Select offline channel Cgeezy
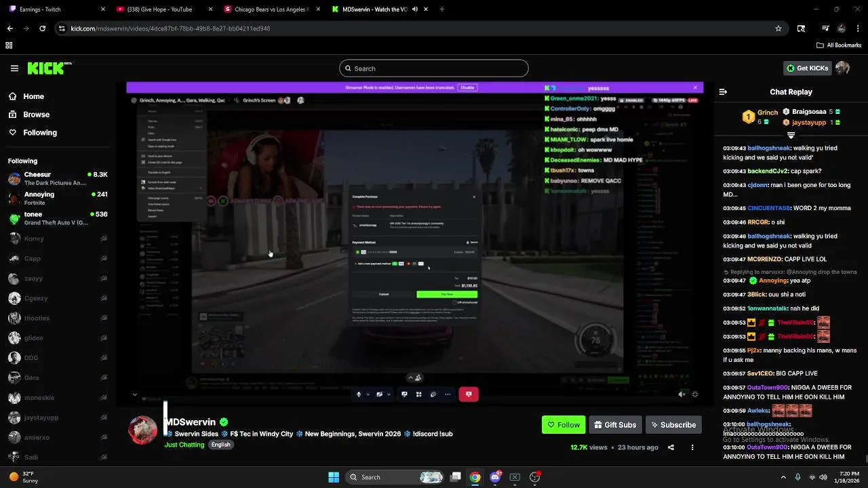The width and height of the screenshot is (868, 488). (x=58, y=298)
